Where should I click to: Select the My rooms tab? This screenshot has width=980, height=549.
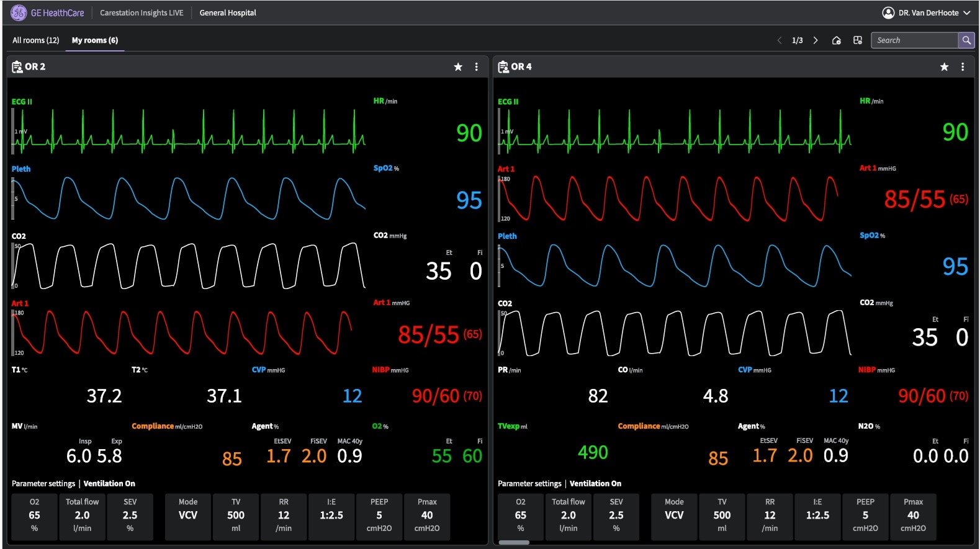point(94,40)
